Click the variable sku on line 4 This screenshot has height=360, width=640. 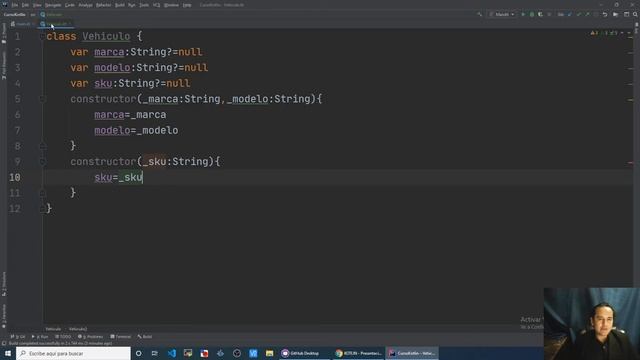tap(103, 84)
